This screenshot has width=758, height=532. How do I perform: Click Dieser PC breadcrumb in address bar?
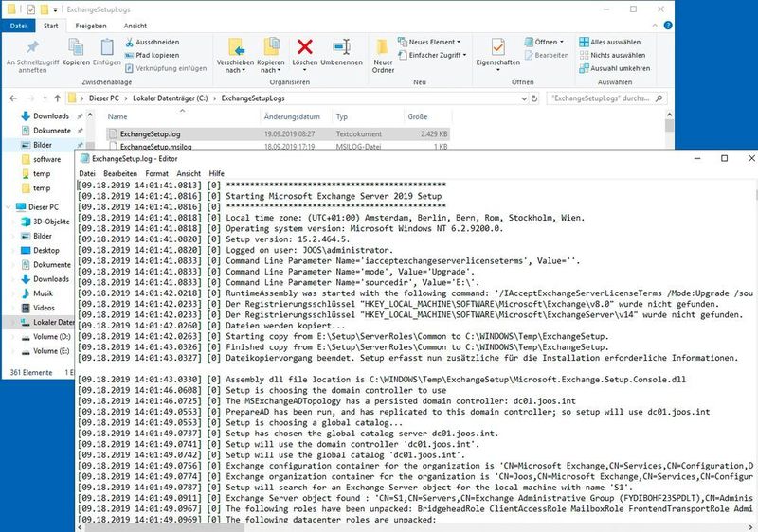(x=104, y=98)
